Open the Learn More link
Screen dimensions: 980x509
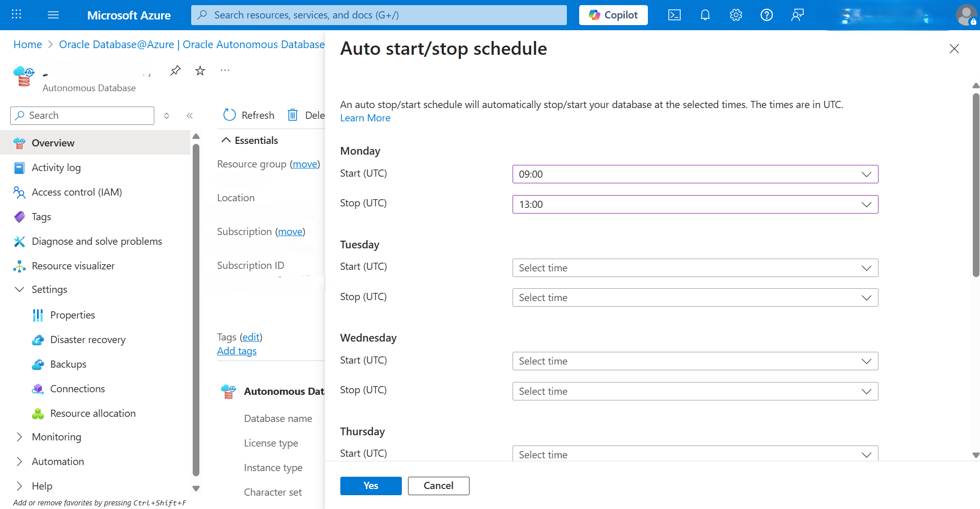pos(365,118)
